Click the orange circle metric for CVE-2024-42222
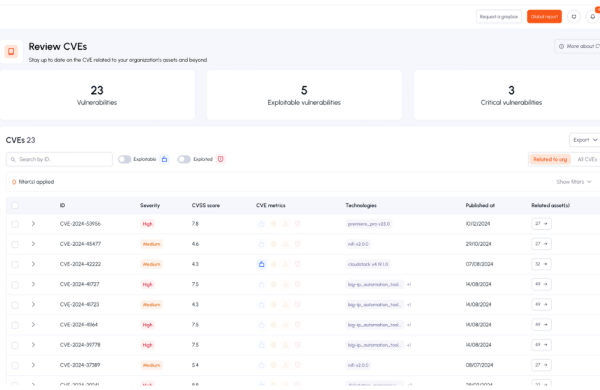The image size is (600, 390). coord(274,264)
